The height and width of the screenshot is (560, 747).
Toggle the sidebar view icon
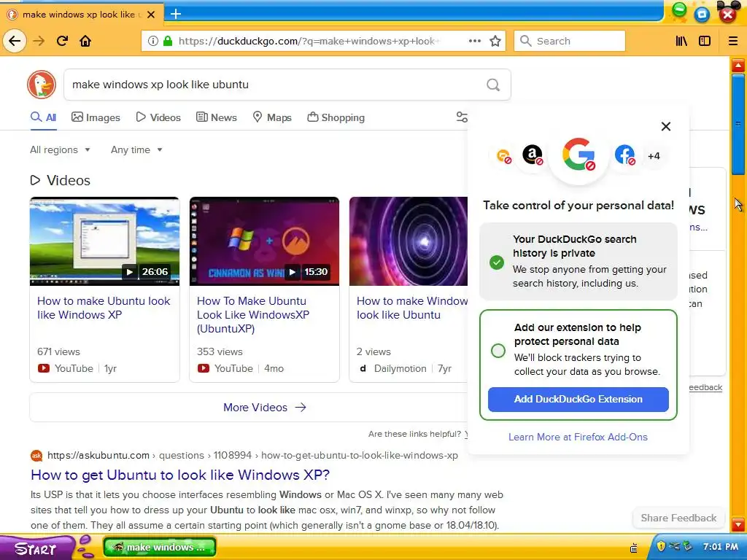[x=705, y=41]
